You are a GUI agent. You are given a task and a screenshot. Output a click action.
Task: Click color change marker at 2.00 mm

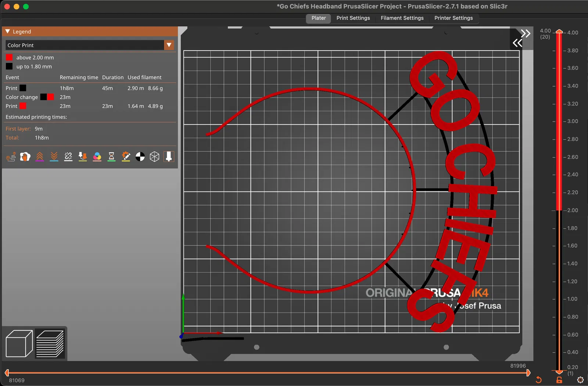559,210
